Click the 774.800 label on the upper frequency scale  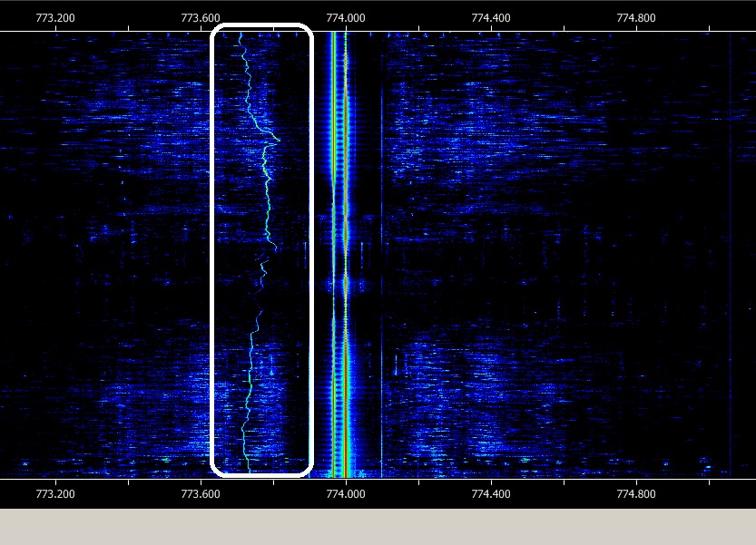pyautogui.click(x=636, y=18)
